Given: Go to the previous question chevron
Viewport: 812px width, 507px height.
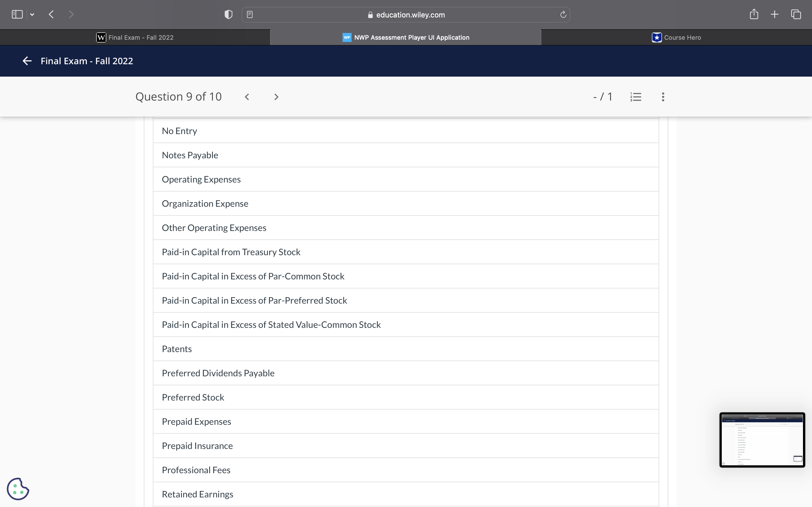Looking at the screenshot, I should coord(247,97).
